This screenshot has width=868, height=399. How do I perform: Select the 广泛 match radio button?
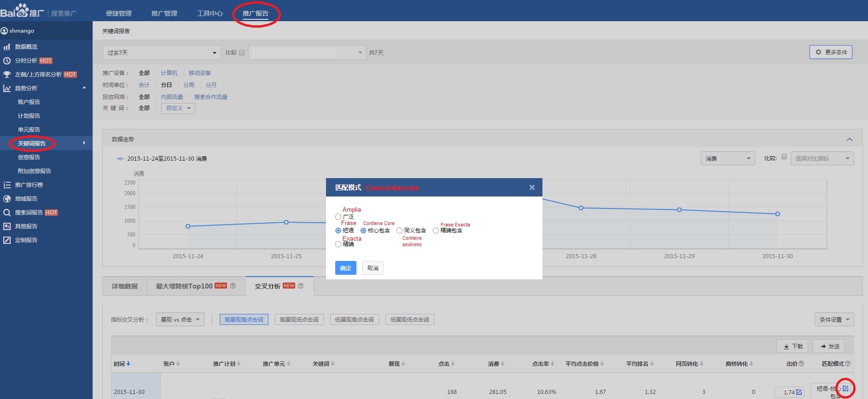tap(338, 217)
